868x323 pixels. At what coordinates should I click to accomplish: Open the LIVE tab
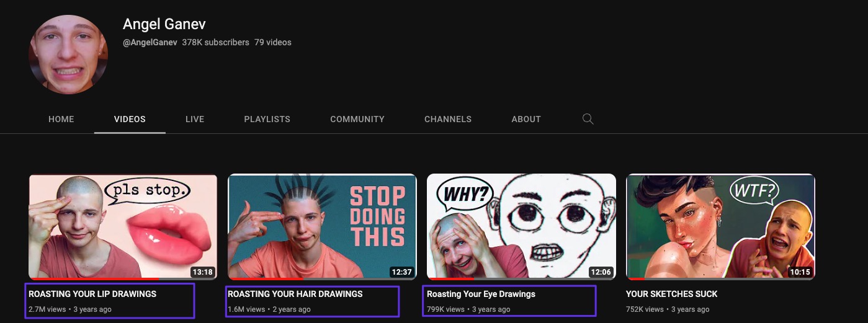pos(195,119)
